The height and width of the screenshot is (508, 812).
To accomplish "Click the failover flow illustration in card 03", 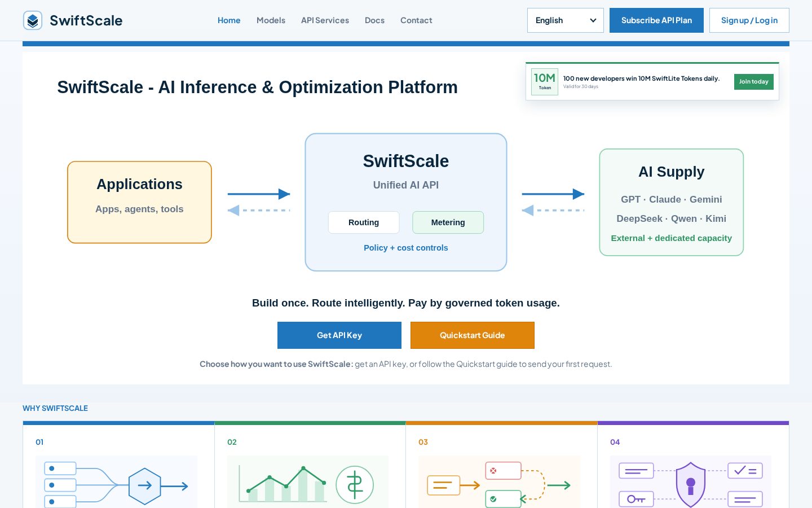I will [499, 481].
